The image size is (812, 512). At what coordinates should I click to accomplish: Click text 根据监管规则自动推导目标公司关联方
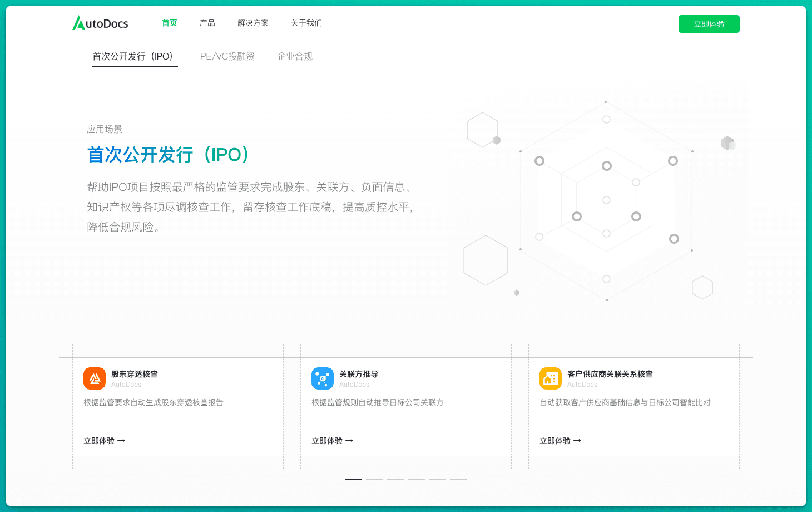378,402
